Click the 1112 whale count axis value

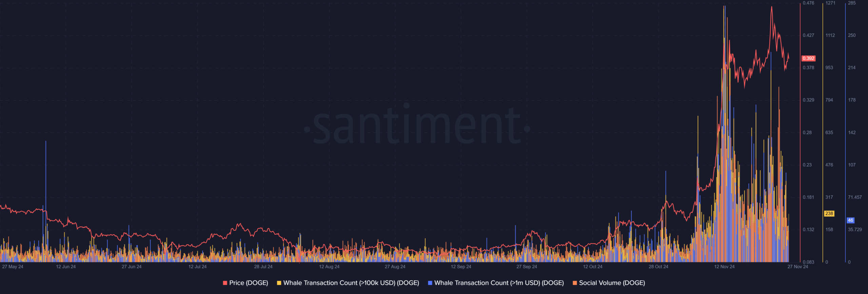pos(830,35)
